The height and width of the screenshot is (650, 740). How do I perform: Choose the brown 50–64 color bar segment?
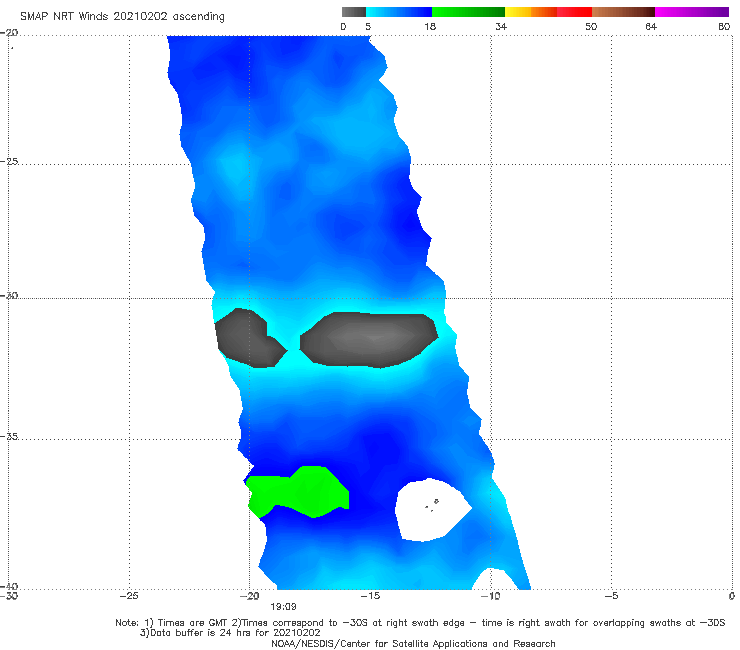(x=623, y=12)
